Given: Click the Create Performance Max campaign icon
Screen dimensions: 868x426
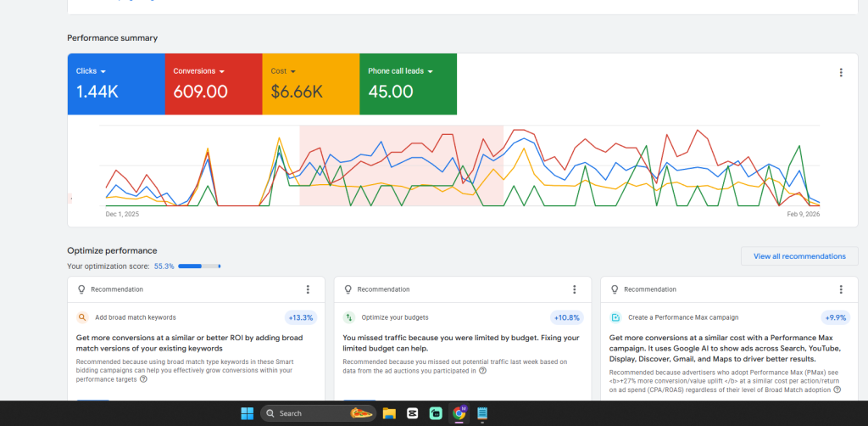Looking at the screenshot, I should click(x=615, y=317).
